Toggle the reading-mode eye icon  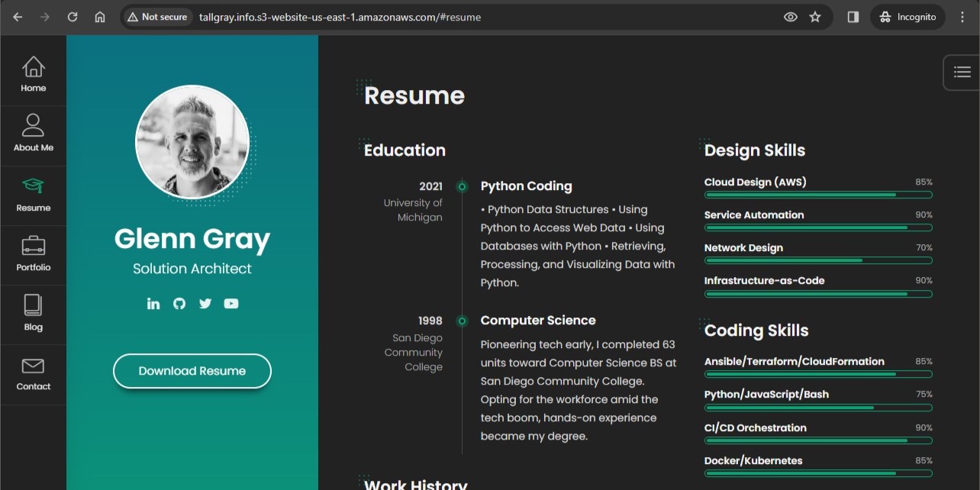click(x=790, y=16)
